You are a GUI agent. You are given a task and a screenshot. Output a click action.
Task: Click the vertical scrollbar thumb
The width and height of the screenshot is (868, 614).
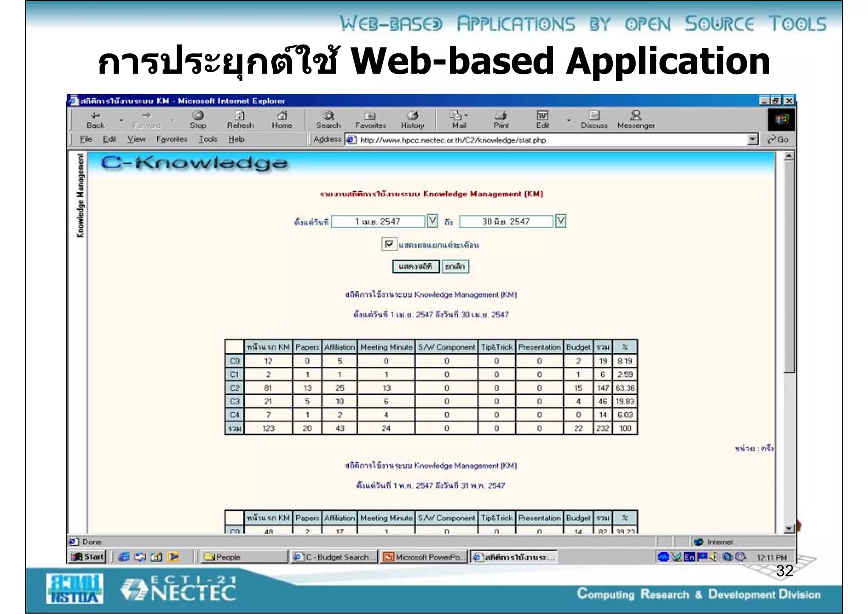click(x=789, y=267)
